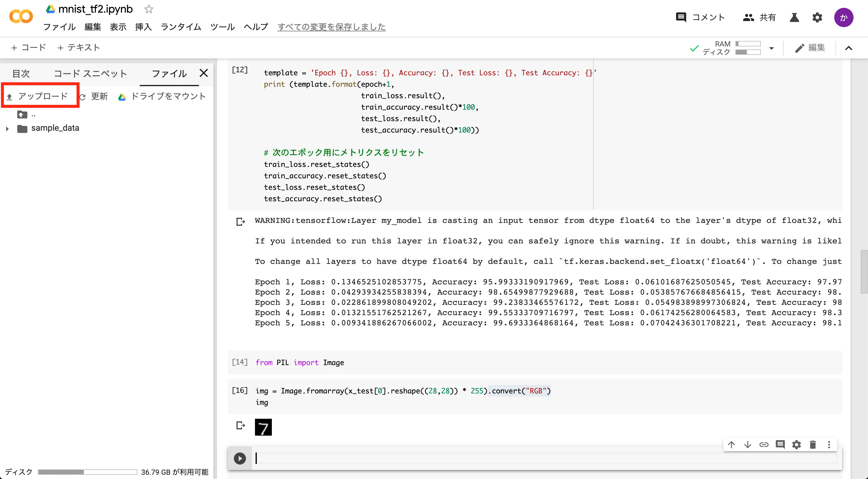Open notebook settings gear in header
Image resolution: width=868 pixels, height=479 pixels.
coord(817,17)
